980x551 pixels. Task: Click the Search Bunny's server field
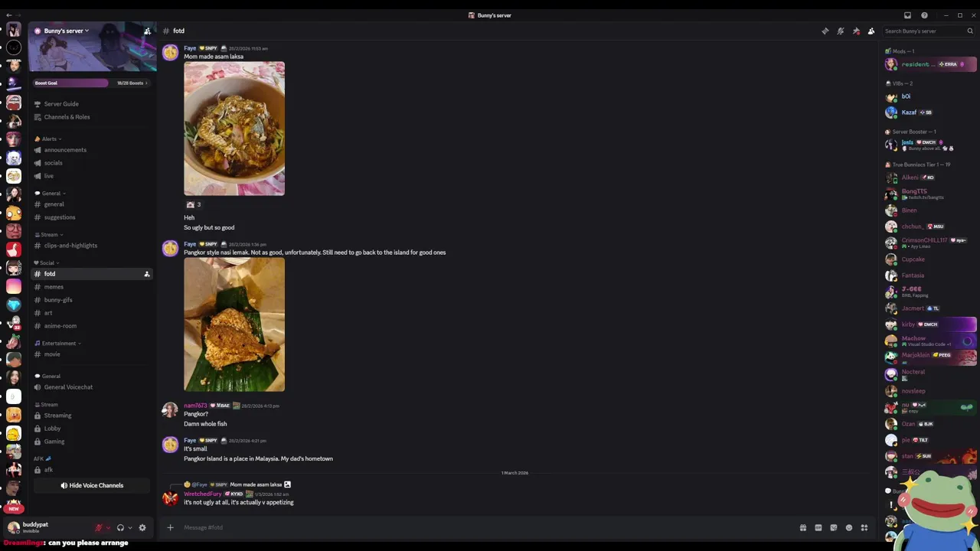coord(928,31)
